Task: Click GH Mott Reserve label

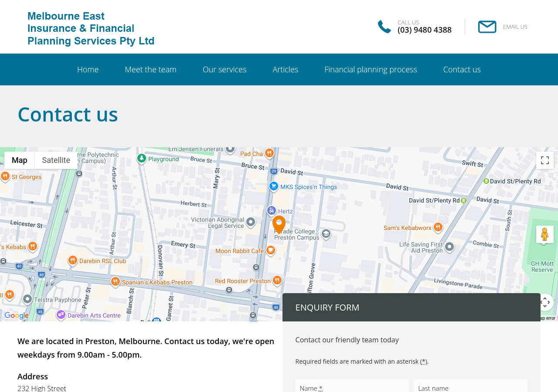Action: 542,267
